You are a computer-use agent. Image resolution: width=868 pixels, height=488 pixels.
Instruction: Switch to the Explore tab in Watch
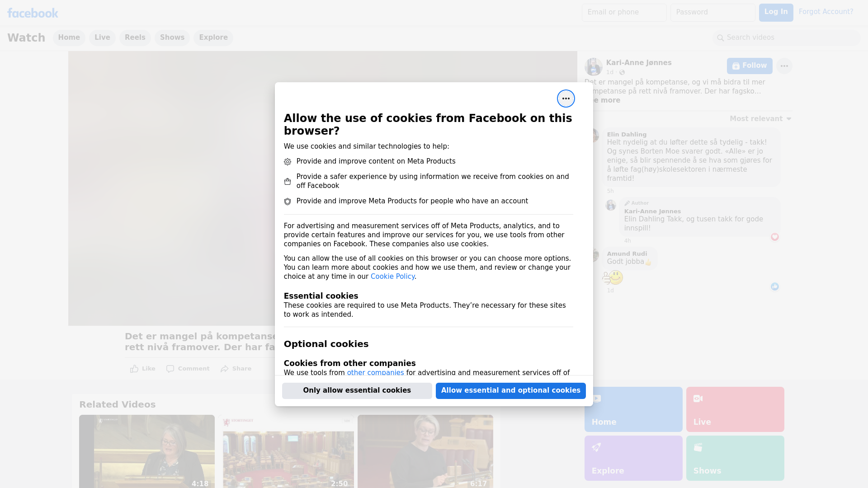click(x=213, y=38)
